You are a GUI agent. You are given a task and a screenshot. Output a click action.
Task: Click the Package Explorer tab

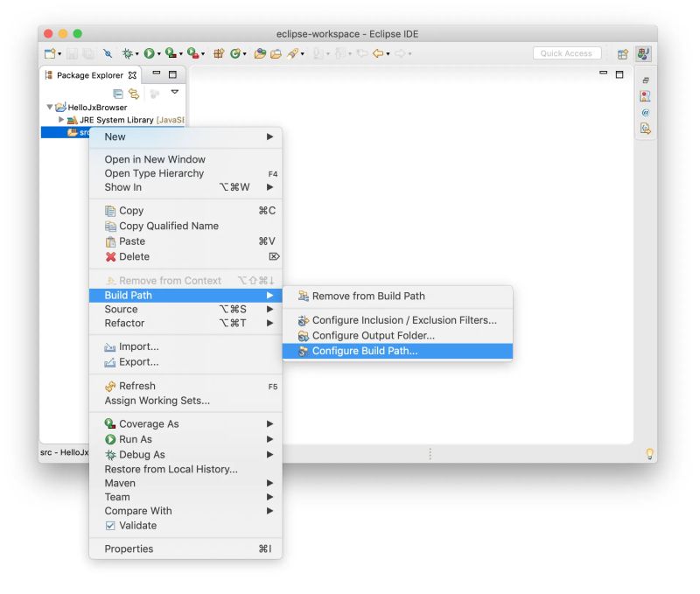(90, 75)
